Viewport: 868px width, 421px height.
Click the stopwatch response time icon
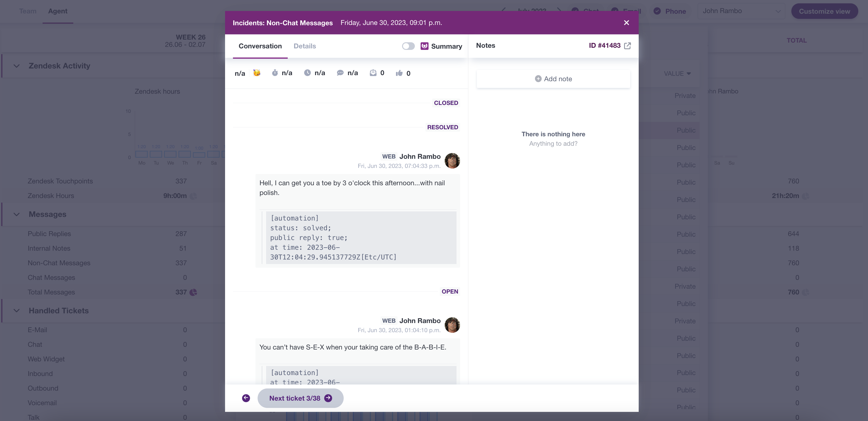coord(275,73)
